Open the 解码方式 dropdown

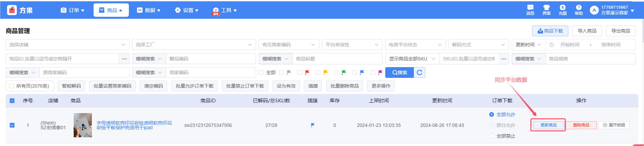(x=478, y=45)
